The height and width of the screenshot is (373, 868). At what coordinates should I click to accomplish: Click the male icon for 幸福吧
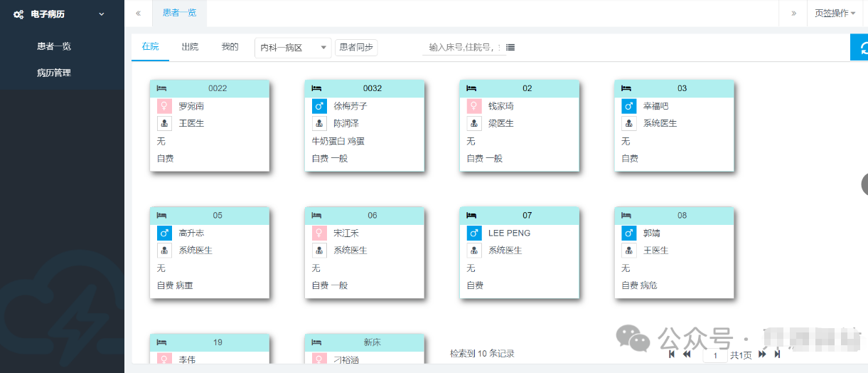pos(629,106)
